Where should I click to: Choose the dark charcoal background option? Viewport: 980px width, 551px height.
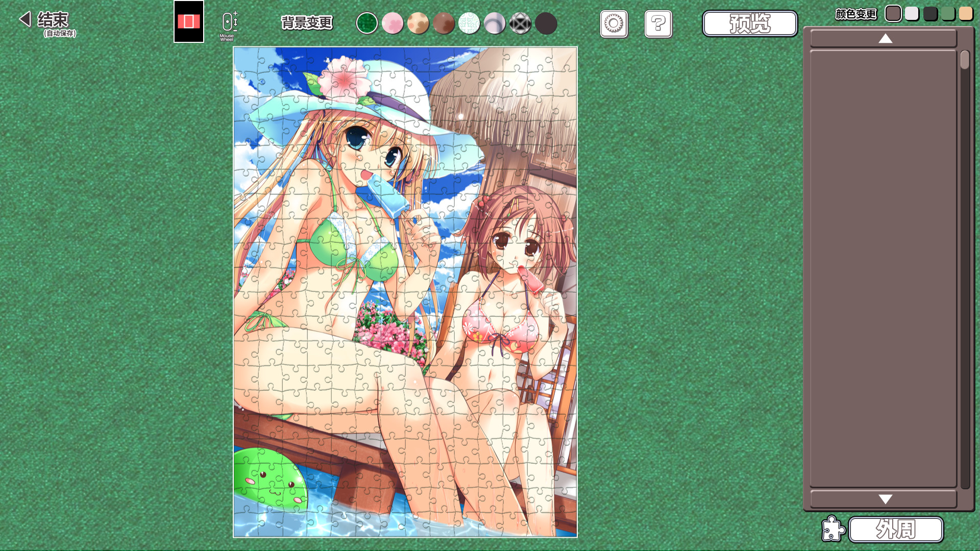point(546,23)
